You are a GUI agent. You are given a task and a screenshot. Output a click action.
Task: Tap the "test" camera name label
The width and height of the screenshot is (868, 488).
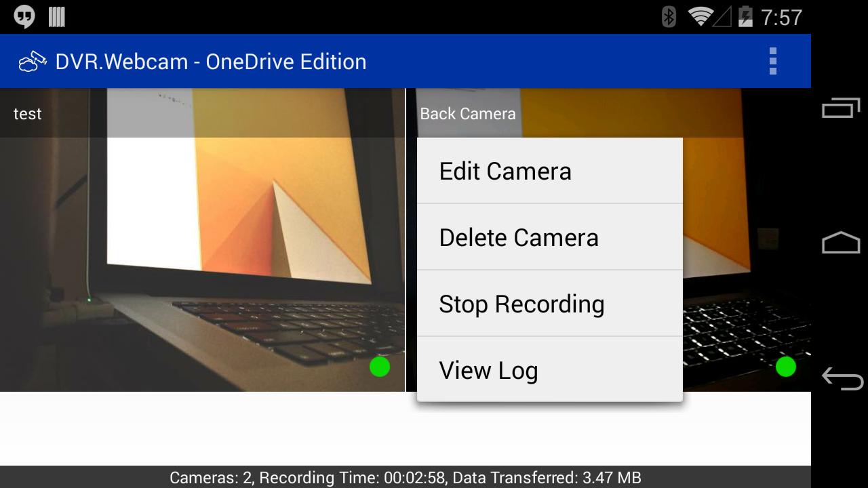point(27,113)
